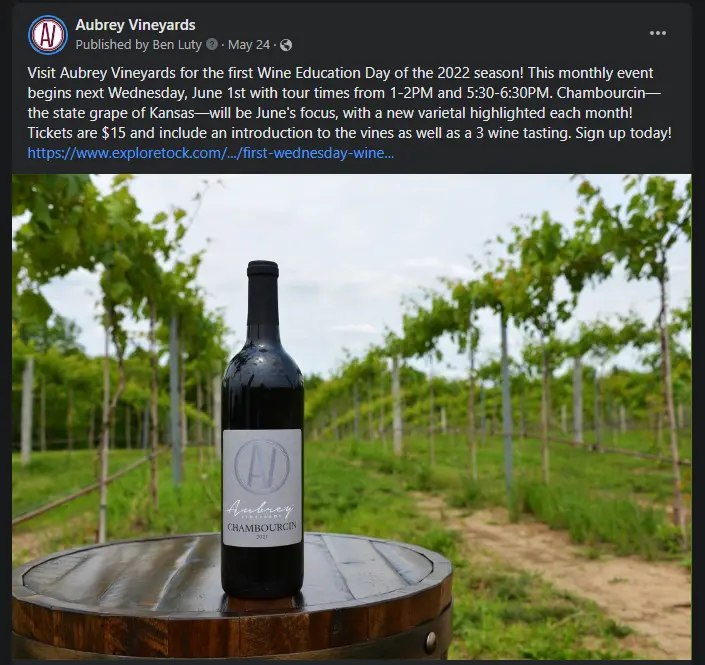The image size is (705, 665).
Task: Click the 2021 vintage year on label
Action: 262,536
